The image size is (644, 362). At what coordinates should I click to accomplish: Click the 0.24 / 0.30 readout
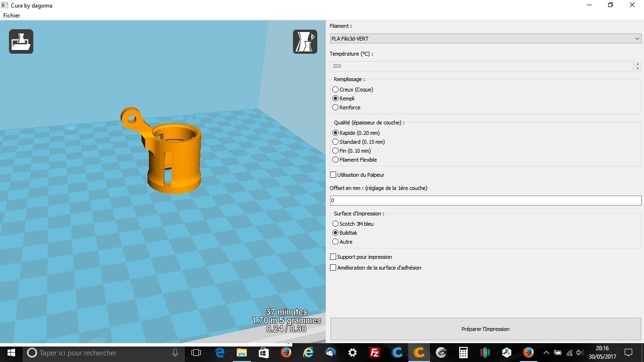tap(287, 329)
